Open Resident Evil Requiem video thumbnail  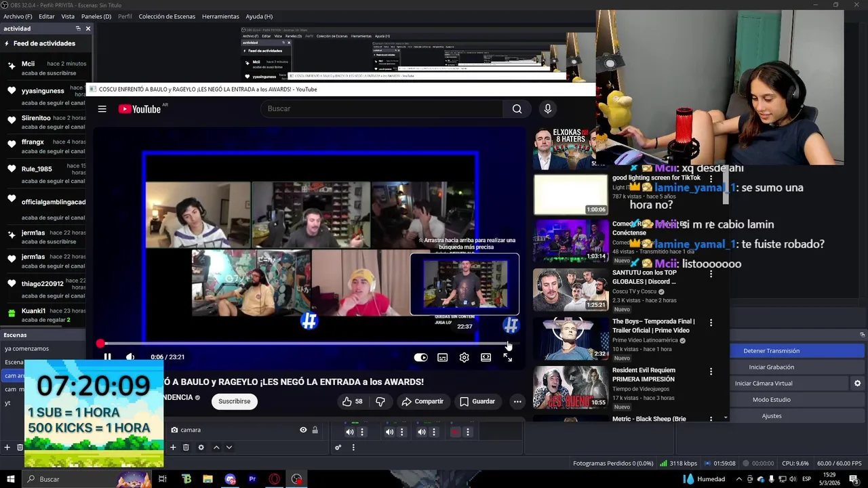pyautogui.click(x=570, y=388)
